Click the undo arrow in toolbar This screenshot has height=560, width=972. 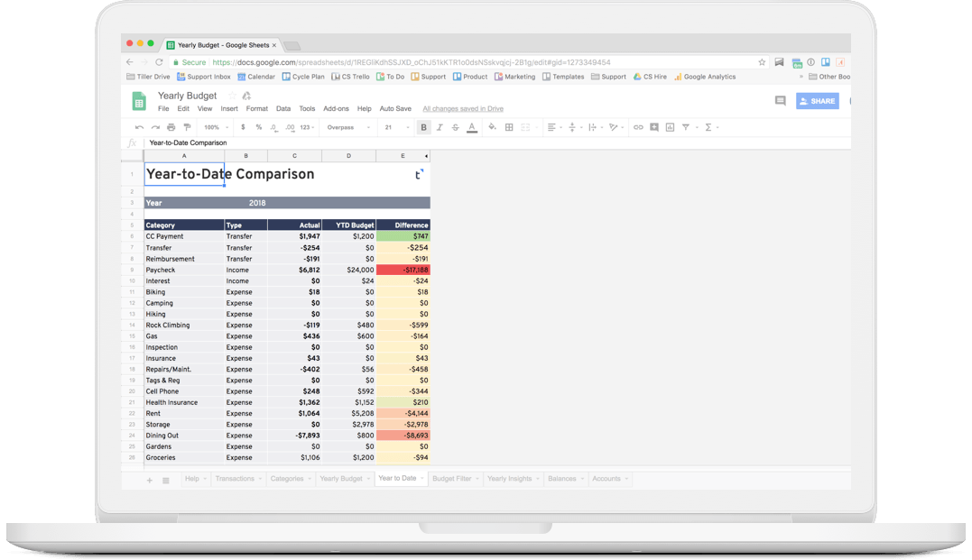[x=139, y=127]
